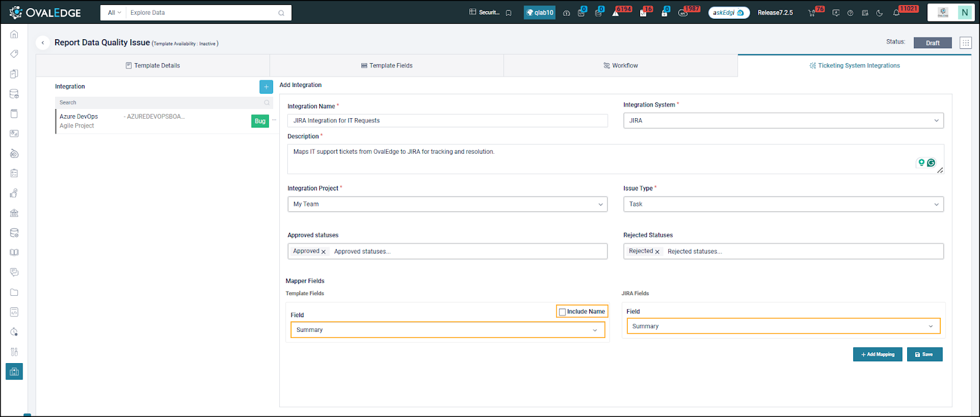Remove the Rejected status tag
980x417 pixels.
pyautogui.click(x=657, y=252)
